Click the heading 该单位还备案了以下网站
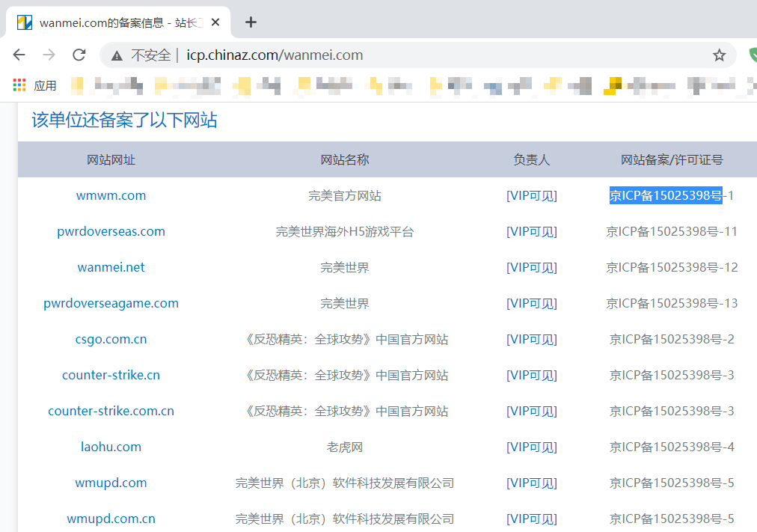Image resolution: width=757 pixels, height=532 pixels. [125, 120]
